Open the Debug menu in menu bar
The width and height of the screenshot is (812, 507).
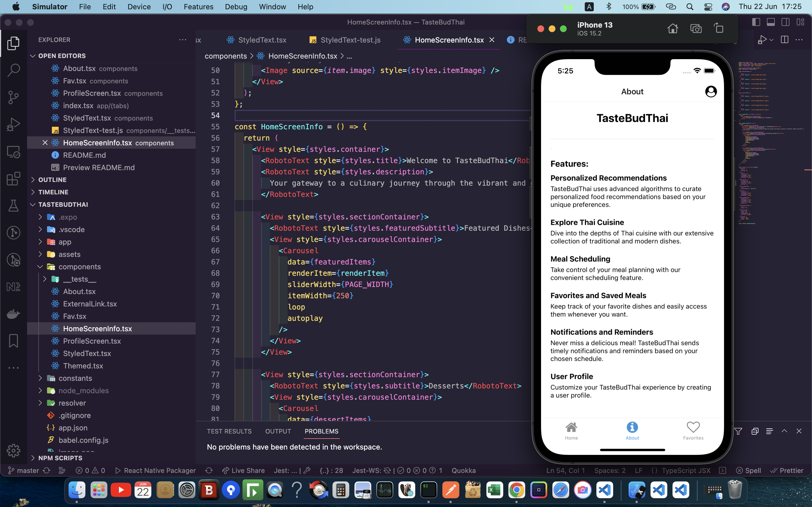pyautogui.click(x=236, y=7)
